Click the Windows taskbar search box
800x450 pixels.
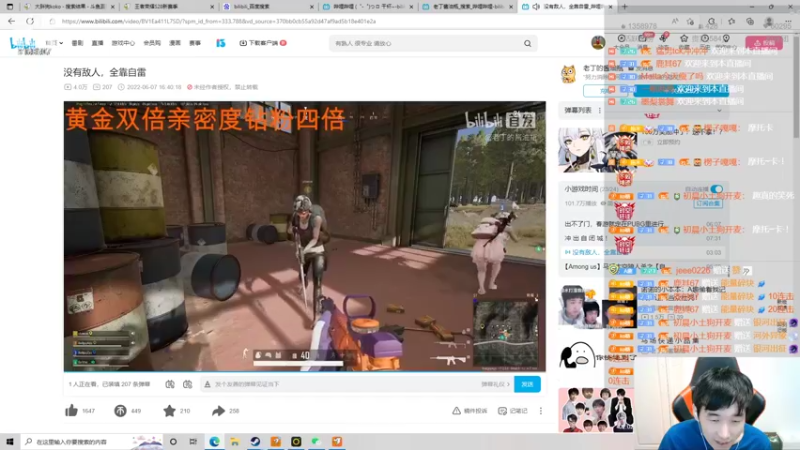92,441
